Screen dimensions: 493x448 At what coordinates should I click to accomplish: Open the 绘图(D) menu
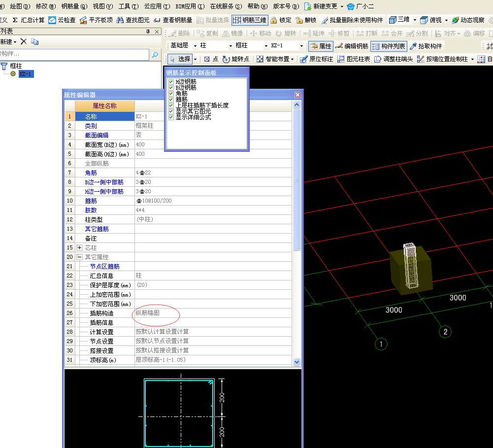[x=20, y=6]
